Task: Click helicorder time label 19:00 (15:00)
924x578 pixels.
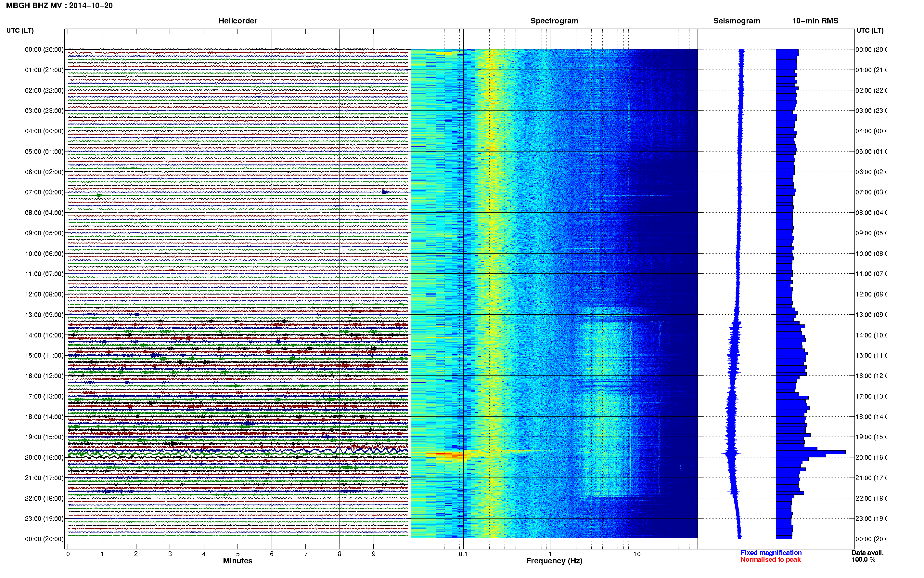Action: [44, 437]
